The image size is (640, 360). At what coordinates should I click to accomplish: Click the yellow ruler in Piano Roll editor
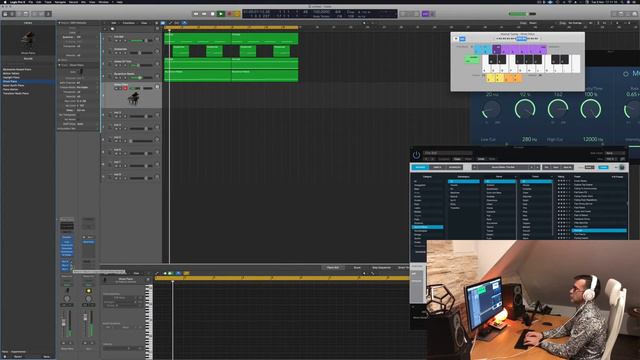282,278
